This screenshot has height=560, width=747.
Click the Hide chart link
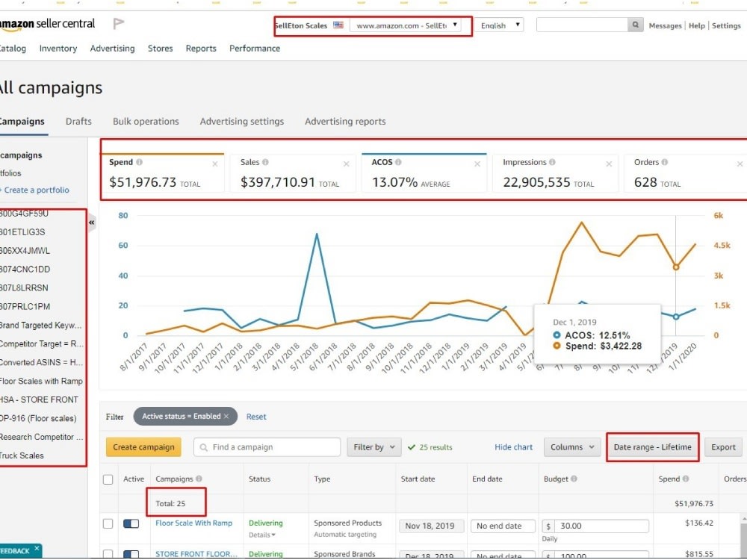click(514, 447)
